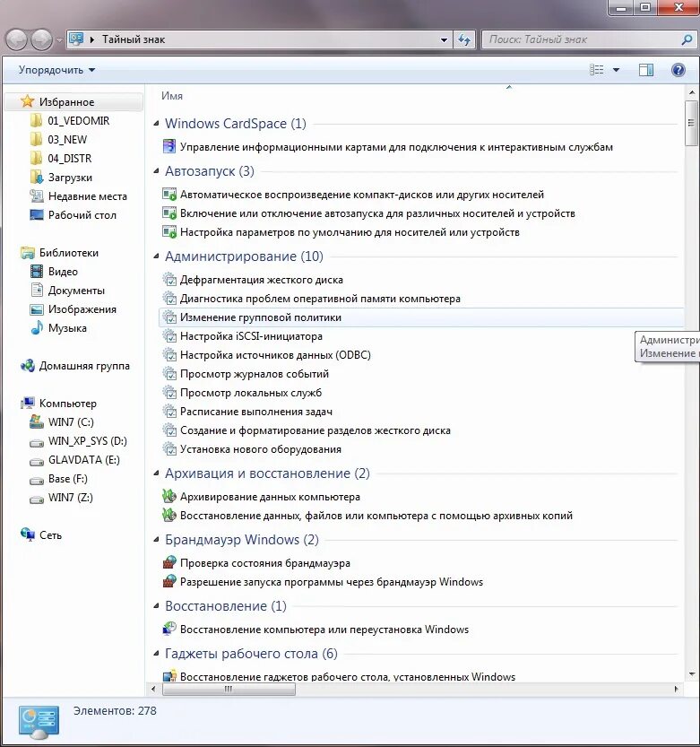Click the Тайный знак address path
700x747 pixels.
click(x=134, y=39)
